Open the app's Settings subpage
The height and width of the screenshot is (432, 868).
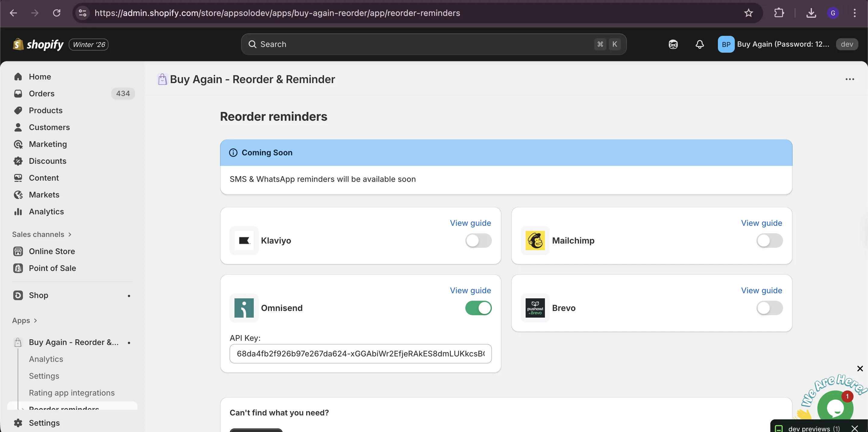(44, 376)
